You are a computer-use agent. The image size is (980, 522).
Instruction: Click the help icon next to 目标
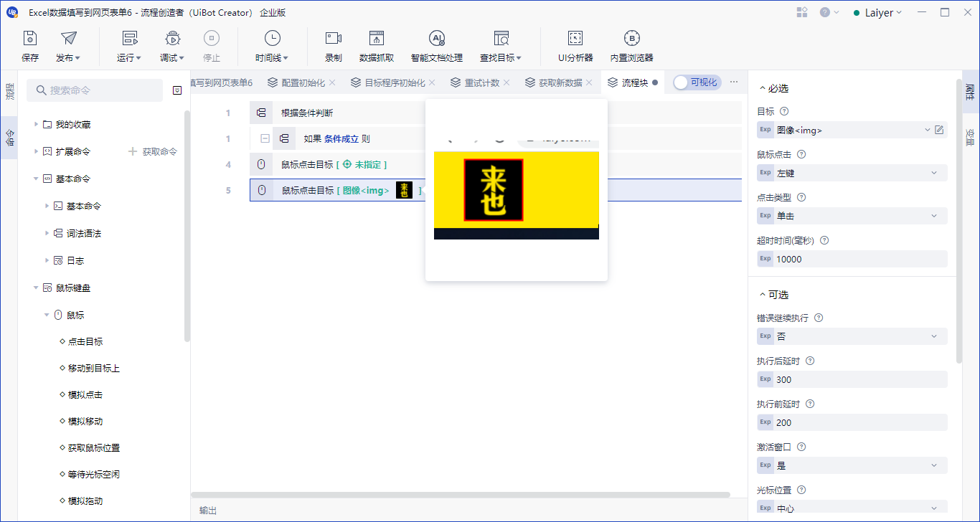pos(784,111)
